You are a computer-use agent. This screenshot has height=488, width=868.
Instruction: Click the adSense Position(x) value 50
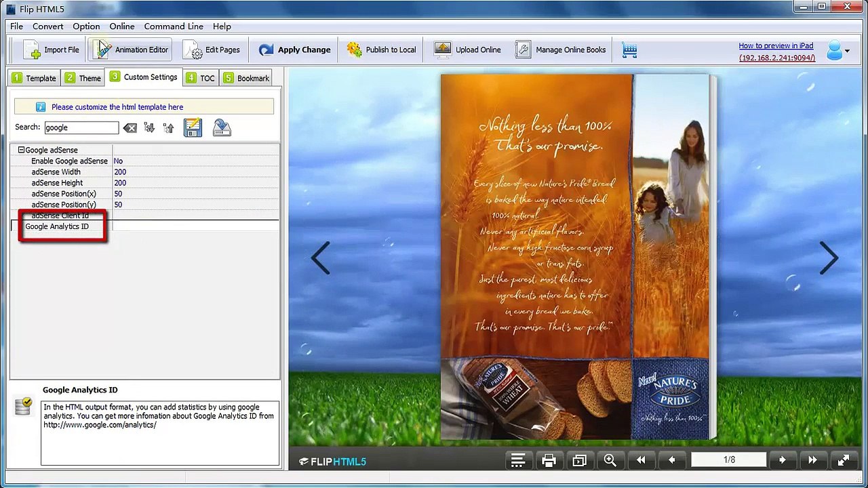point(195,193)
